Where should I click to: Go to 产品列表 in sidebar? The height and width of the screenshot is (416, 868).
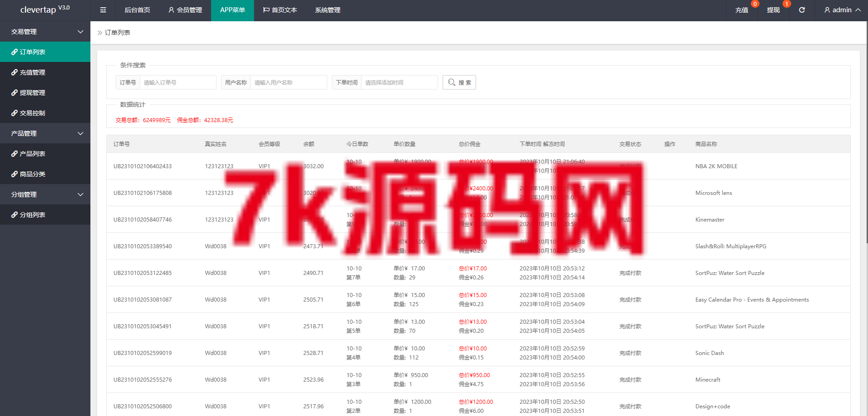point(45,154)
